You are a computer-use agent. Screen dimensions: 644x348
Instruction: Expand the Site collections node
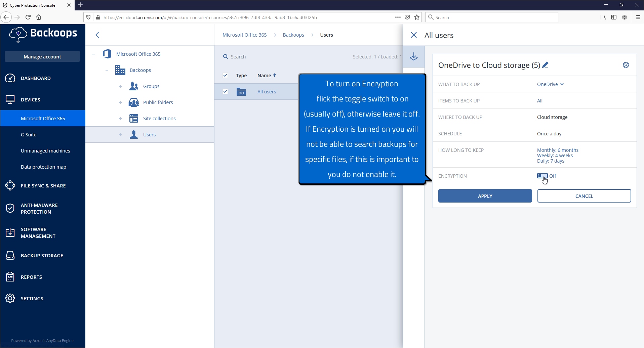[120, 119]
